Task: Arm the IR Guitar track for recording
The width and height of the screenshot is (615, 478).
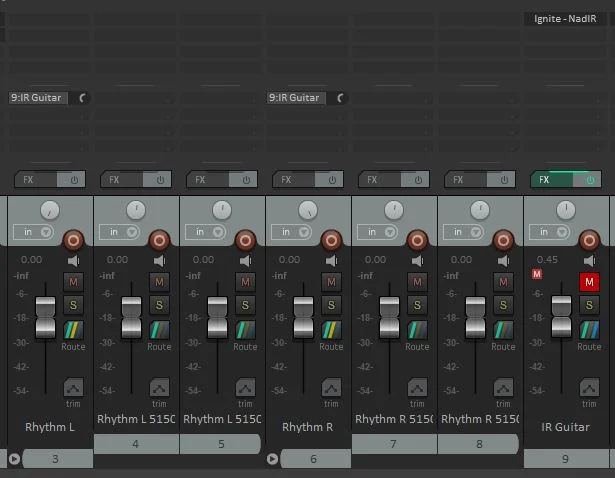Action: click(589, 240)
